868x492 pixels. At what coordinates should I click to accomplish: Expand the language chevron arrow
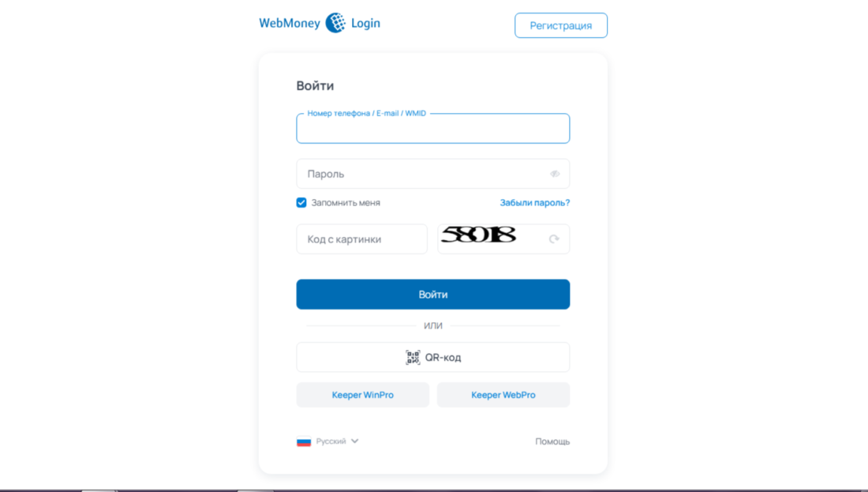[x=355, y=441]
